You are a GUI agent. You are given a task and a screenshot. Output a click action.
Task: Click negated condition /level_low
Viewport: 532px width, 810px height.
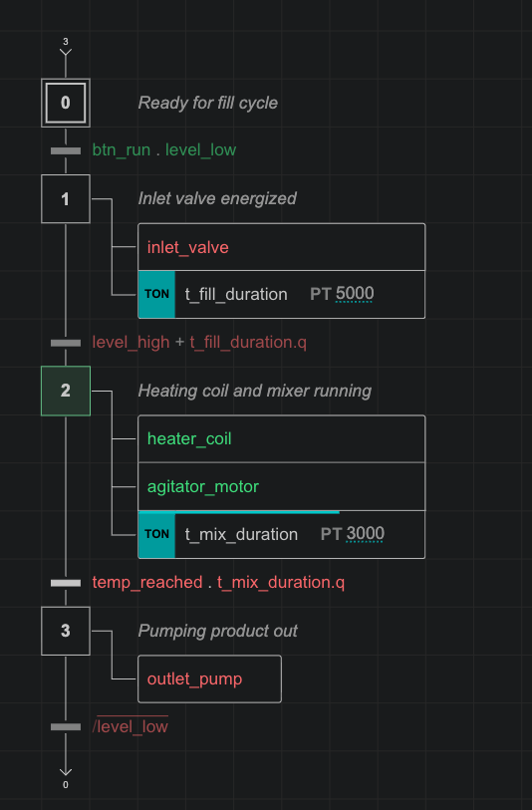[x=131, y=726]
